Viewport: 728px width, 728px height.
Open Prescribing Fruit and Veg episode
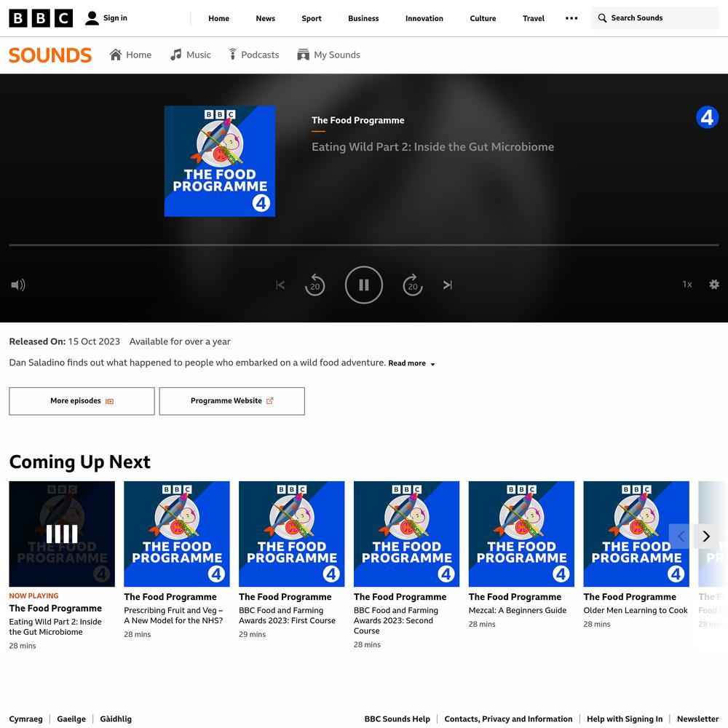(173, 615)
